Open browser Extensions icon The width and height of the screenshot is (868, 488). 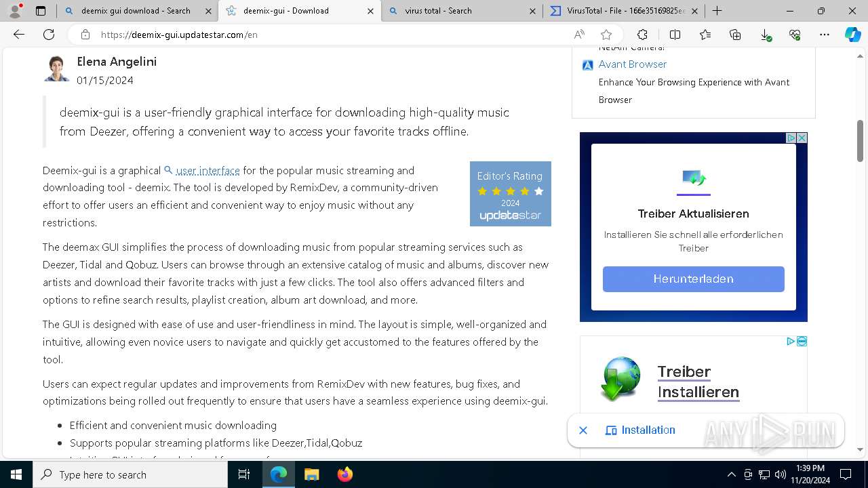point(642,35)
